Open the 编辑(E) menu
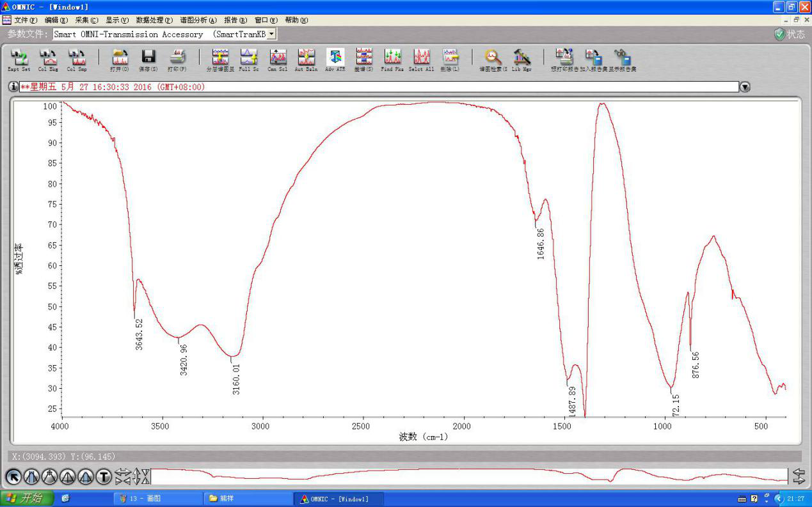This screenshot has height=507, width=812. point(56,20)
